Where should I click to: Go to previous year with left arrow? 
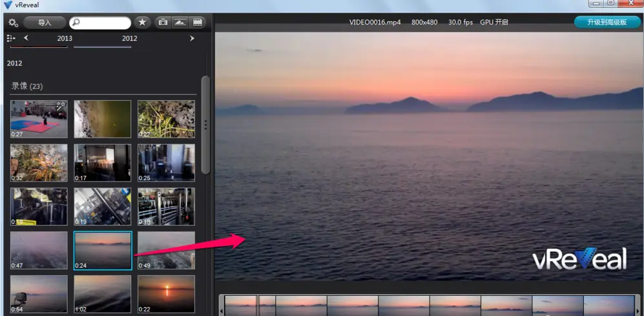coord(26,38)
